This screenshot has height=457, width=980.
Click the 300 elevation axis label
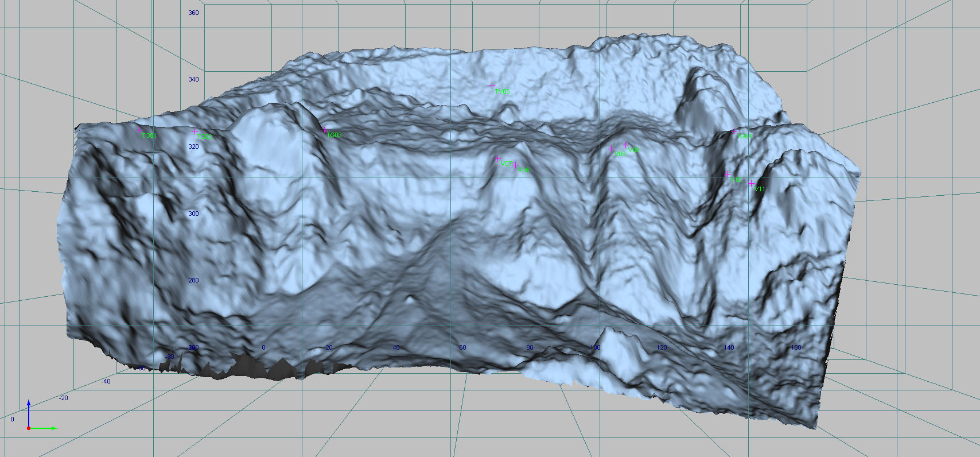click(x=193, y=214)
